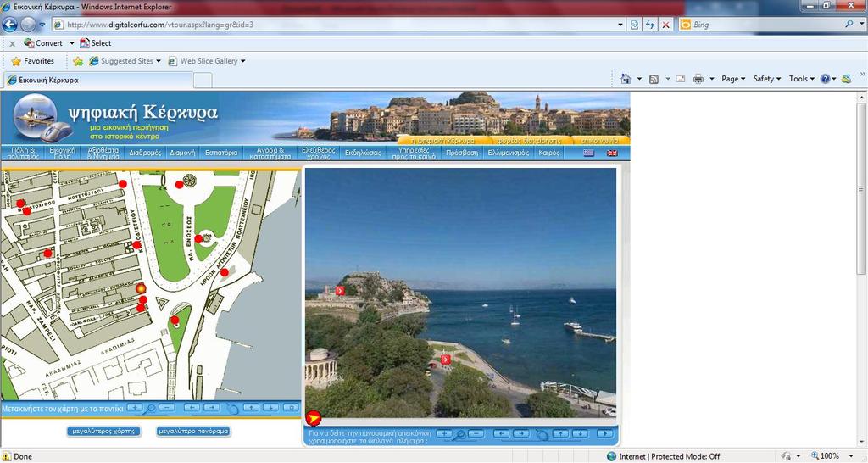Select the red marker near the round bandstand
868x463 pixels.
tap(180, 184)
